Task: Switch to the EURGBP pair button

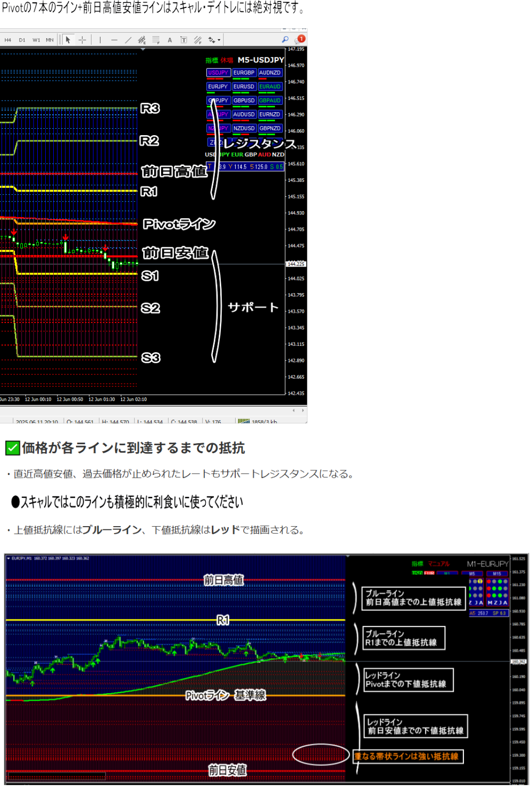Action: 244,73
